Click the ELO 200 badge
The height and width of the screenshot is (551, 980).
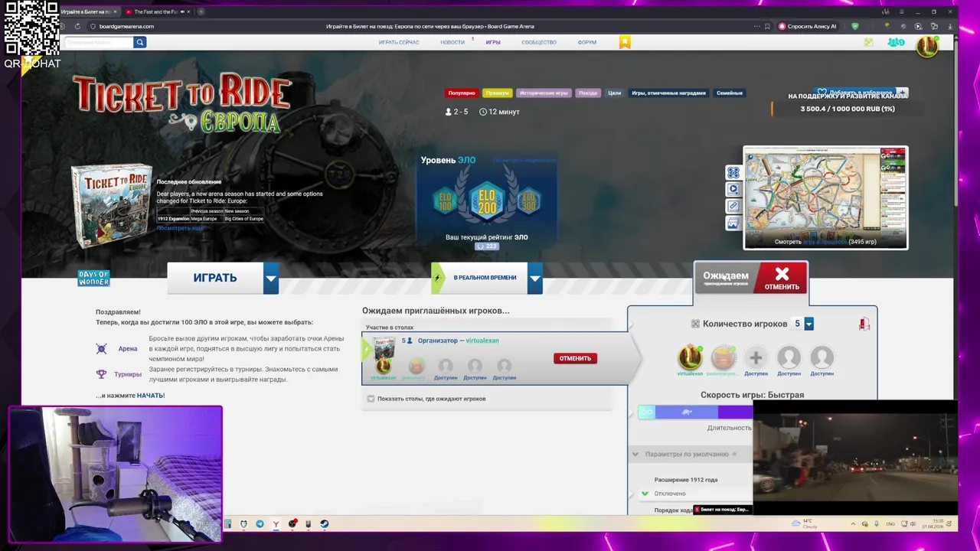pyautogui.click(x=487, y=201)
